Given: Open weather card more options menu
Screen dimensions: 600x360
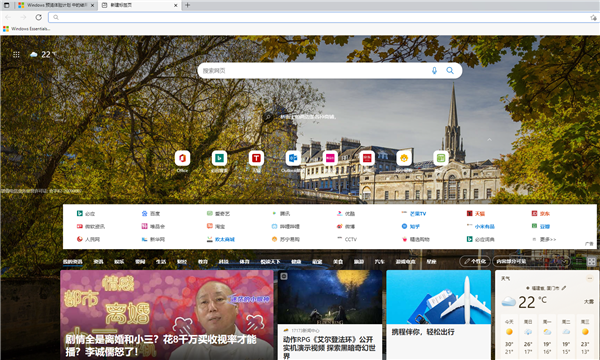Looking at the screenshot, I should (x=590, y=278).
